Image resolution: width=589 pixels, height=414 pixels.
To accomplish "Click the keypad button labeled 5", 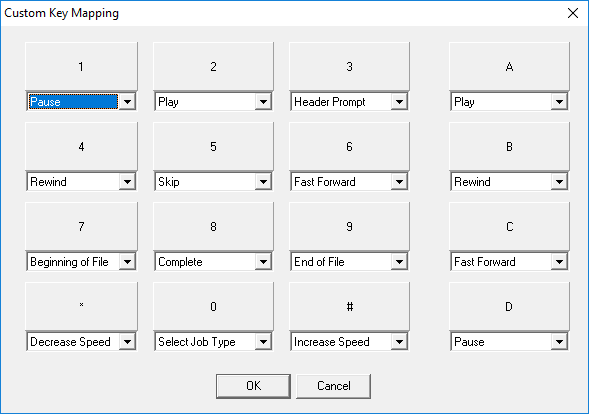I will [x=213, y=147].
